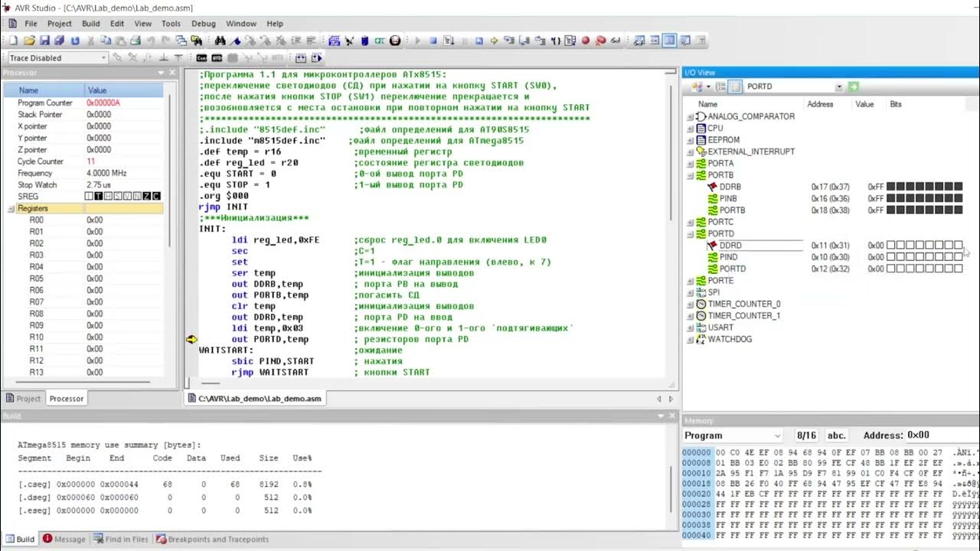Screen dimensions: 980x551
Task: Click the Remove All Breakpoints icon
Action: [x=599, y=41]
